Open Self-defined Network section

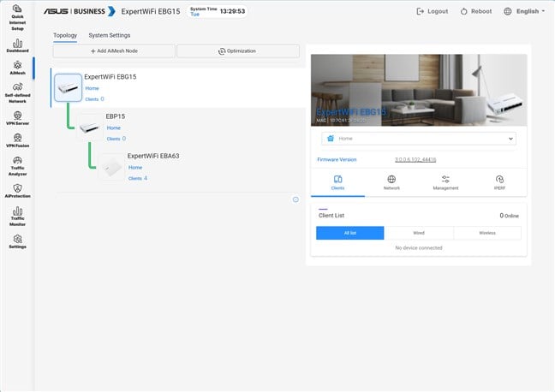[17, 92]
